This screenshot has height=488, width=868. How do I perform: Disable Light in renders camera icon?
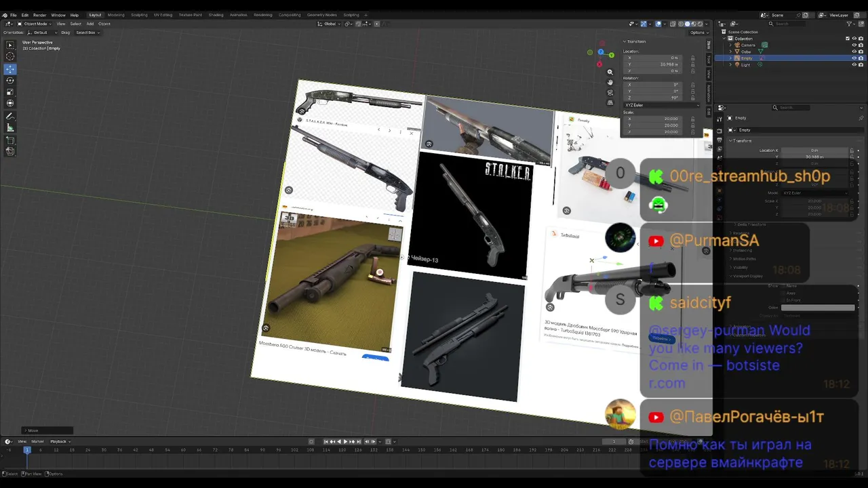(x=861, y=64)
